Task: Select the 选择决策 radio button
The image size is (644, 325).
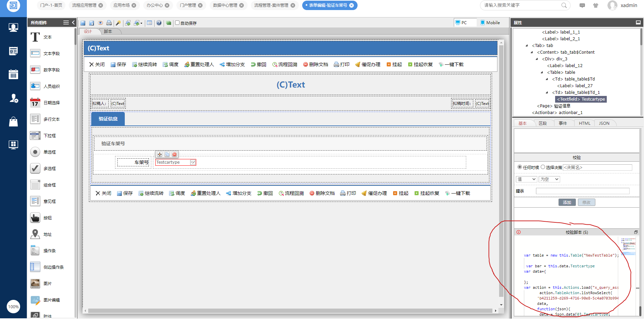Action: point(543,167)
